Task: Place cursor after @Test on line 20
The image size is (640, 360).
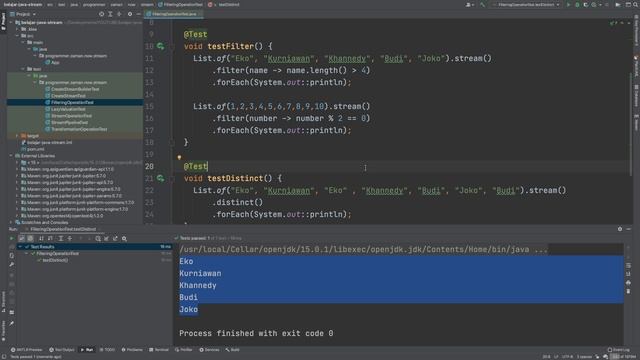Action: coord(208,167)
